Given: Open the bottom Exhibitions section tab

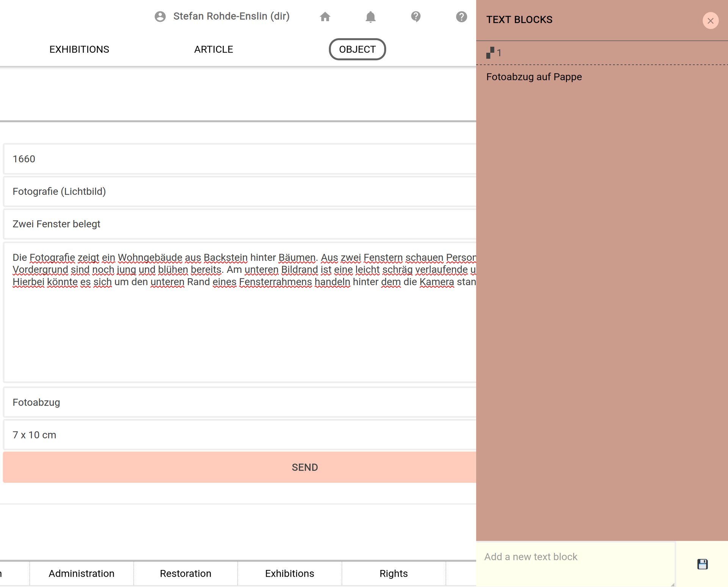Looking at the screenshot, I should [289, 573].
